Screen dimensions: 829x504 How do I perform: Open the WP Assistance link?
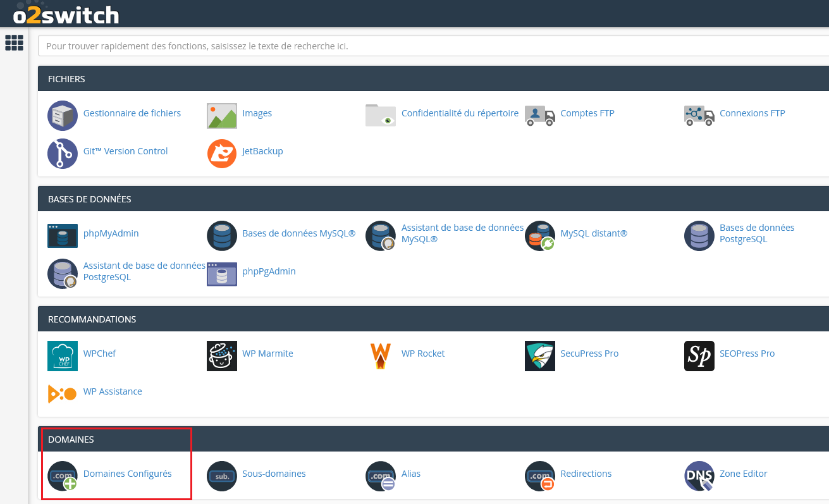(x=113, y=391)
